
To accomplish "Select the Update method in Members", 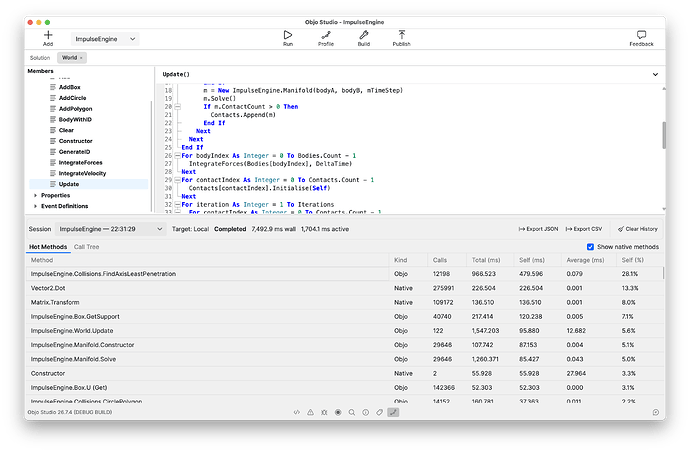I will (88, 184).
